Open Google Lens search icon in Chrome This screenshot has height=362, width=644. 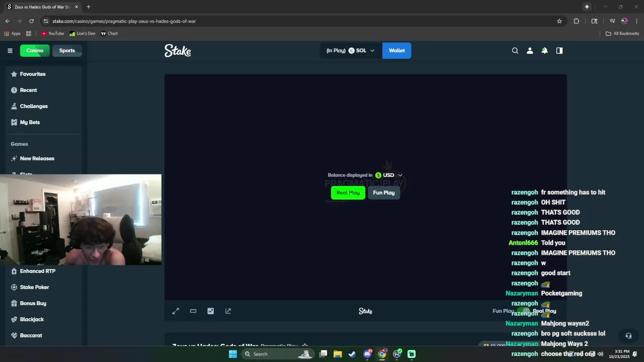594,21
